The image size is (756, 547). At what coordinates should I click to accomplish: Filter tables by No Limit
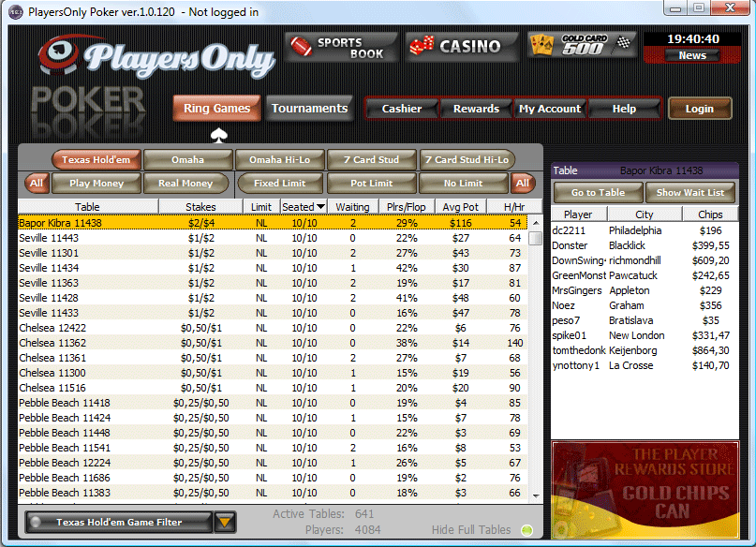[x=463, y=184]
